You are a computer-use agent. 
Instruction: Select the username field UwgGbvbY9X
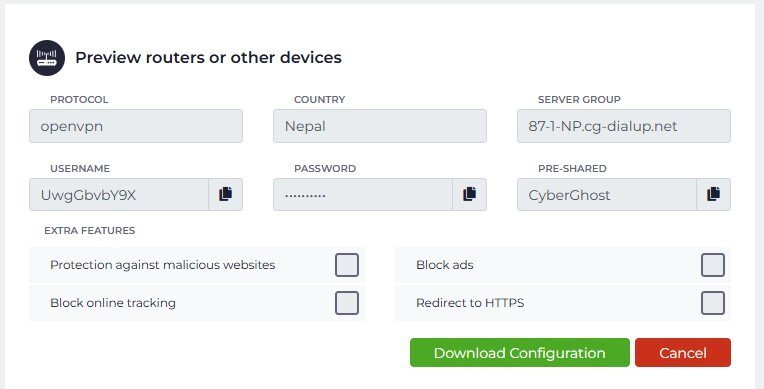[119, 194]
